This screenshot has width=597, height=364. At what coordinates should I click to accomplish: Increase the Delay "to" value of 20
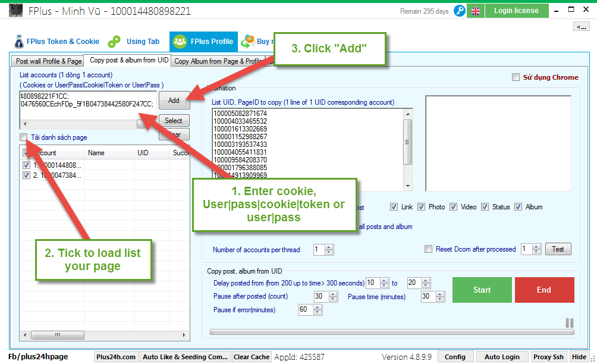tap(426, 281)
